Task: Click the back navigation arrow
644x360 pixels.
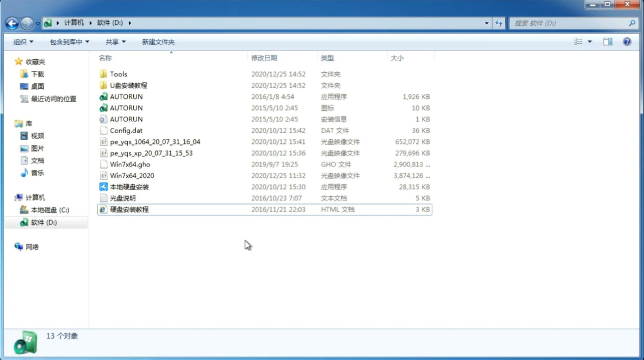Action: pos(12,22)
